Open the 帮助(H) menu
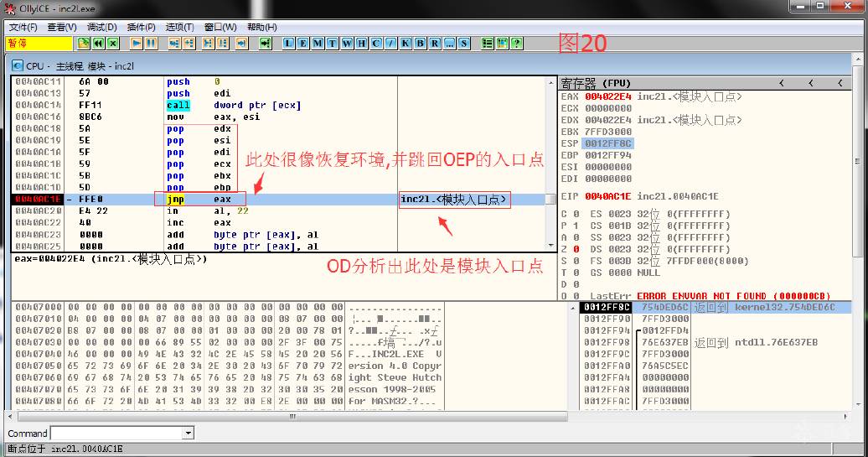Screen dimensions: 868x457 (262, 27)
